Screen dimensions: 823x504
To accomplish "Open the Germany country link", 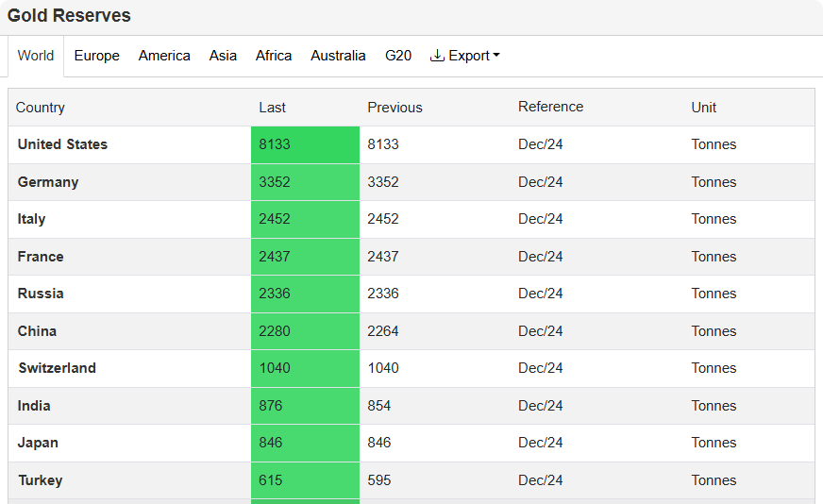I will 48,182.
